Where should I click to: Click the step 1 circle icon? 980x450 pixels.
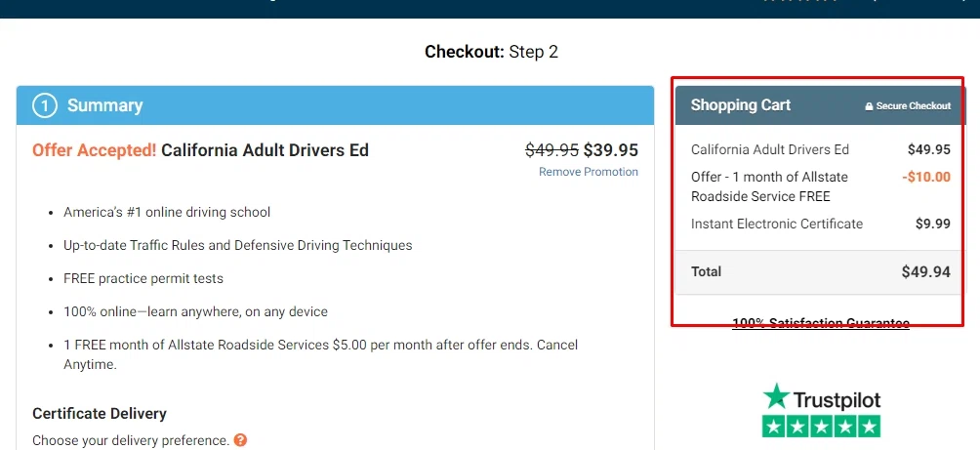[x=44, y=105]
